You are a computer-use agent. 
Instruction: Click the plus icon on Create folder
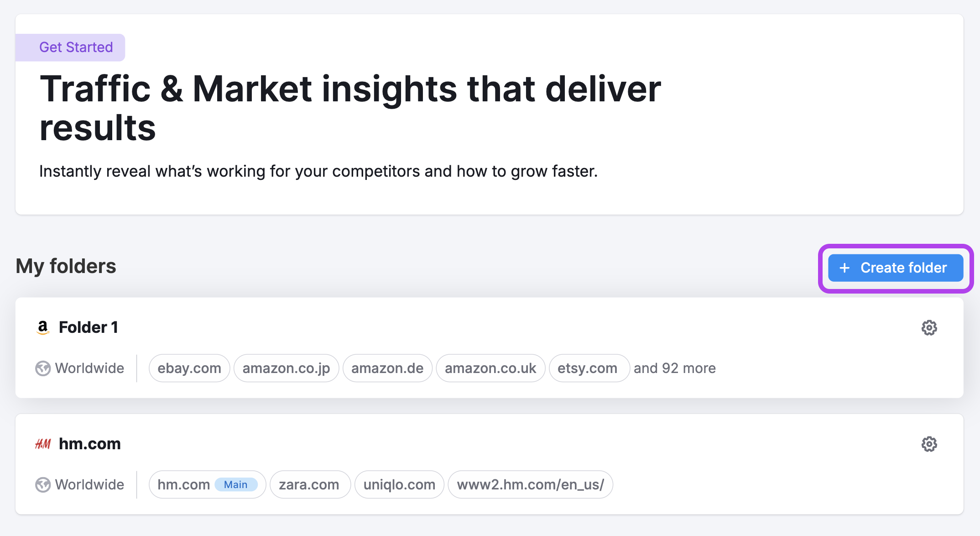844,268
